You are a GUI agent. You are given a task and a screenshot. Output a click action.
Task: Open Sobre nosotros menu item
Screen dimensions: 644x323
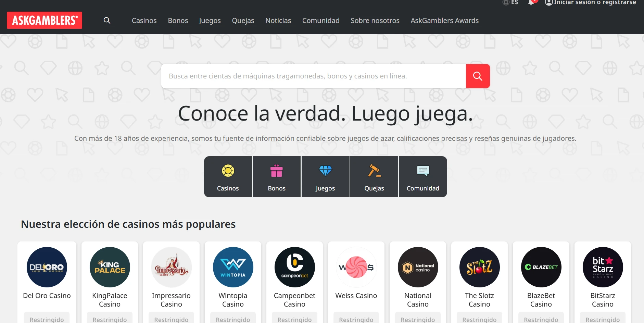(x=375, y=21)
